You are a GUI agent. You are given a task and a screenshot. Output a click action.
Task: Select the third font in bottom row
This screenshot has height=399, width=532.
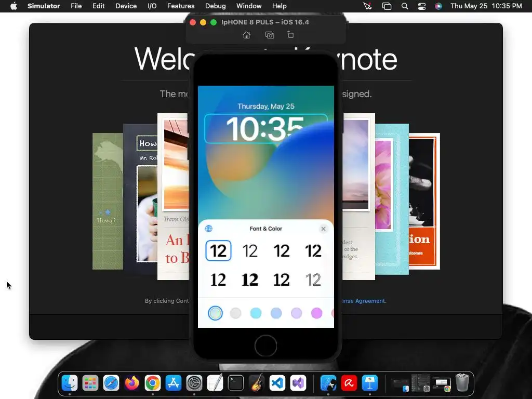(x=282, y=280)
